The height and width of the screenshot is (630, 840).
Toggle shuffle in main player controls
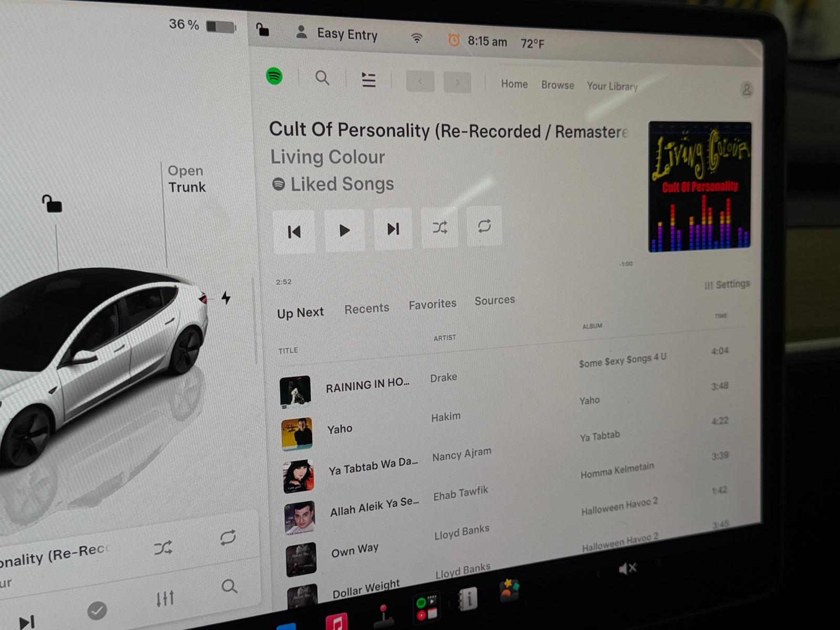coord(440,227)
